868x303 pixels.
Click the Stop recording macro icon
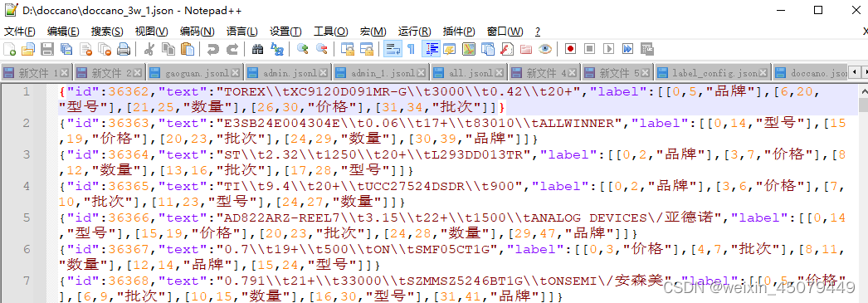pos(589,49)
